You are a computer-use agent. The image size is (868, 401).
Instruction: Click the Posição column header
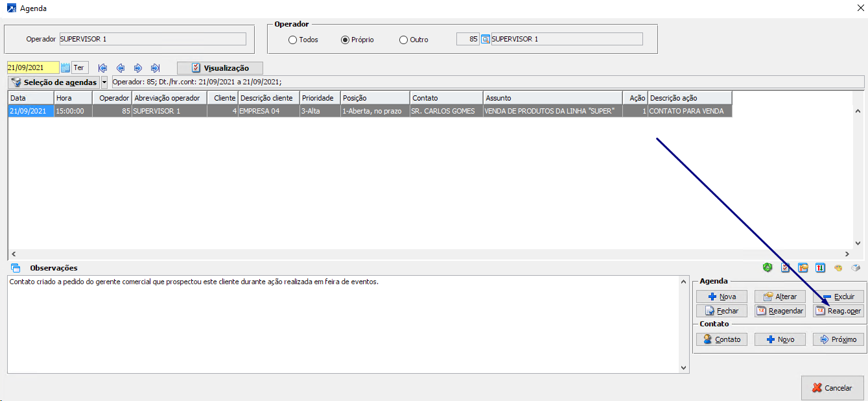pyautogui.click(x=375, y=98)
